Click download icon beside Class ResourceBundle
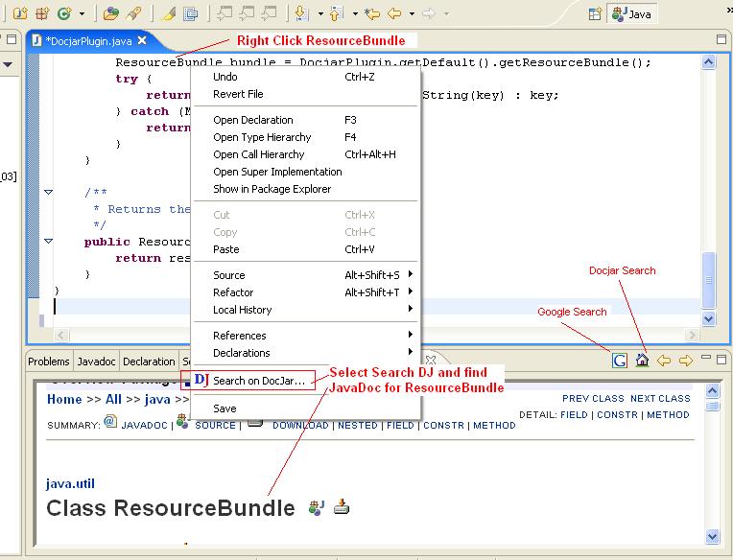The width and height of the screenshot is (733, 560). coord(342,506)
